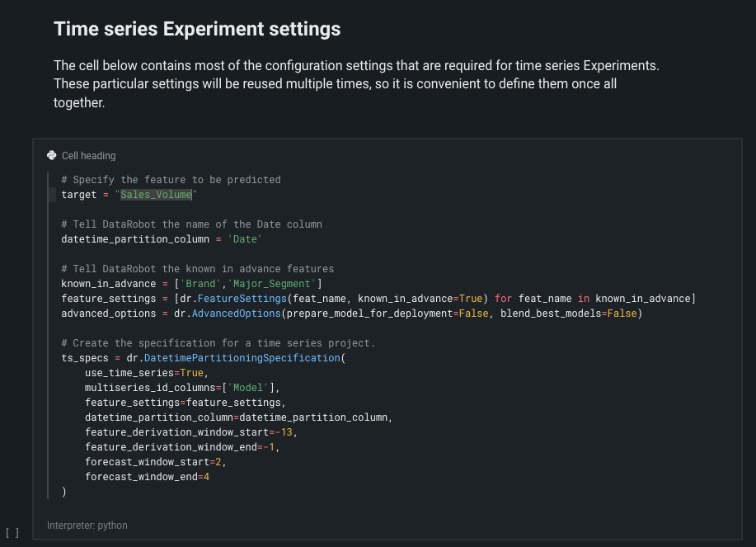Click the empty execution counter brackets
This screenshot has height=547, width=756.
12,533
